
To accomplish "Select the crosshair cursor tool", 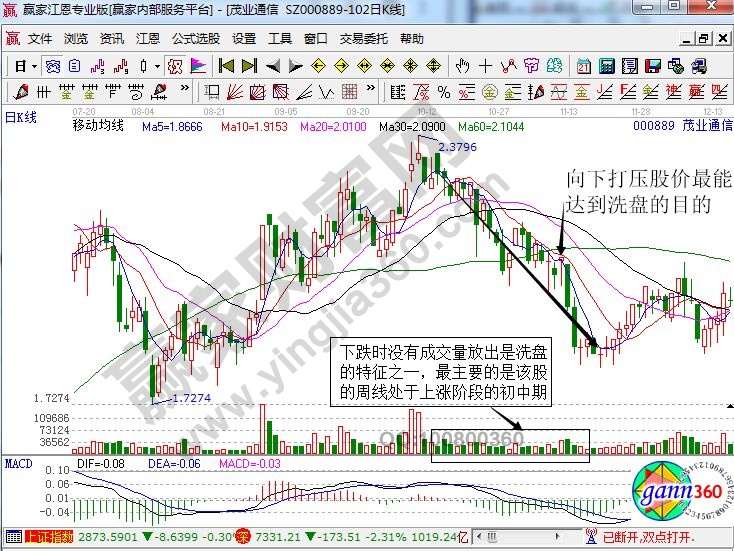I will tap(485, 66).
